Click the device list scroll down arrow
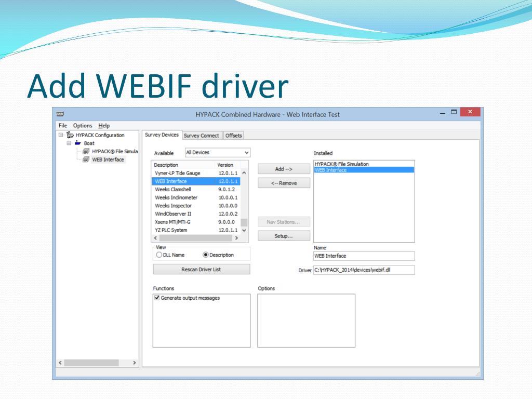This screenshot has width=532, height=399. pos(244,230)
